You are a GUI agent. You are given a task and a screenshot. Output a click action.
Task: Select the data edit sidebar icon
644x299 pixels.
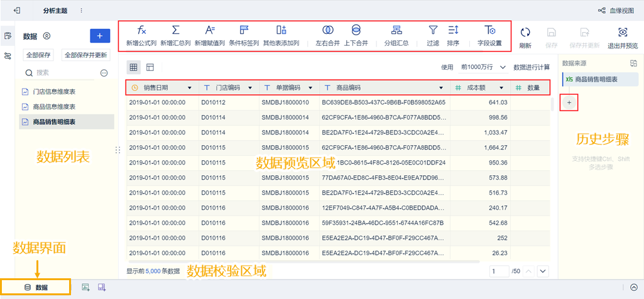coord(8,36)
